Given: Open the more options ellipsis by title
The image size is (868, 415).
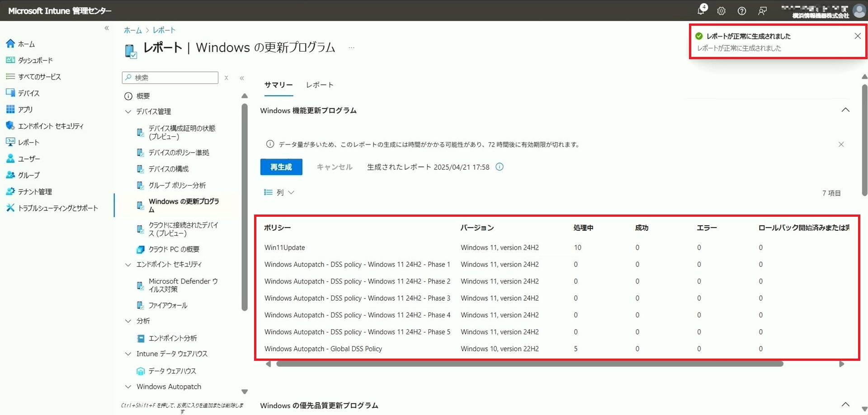Looking at the screenshot, I should point(351,47).
